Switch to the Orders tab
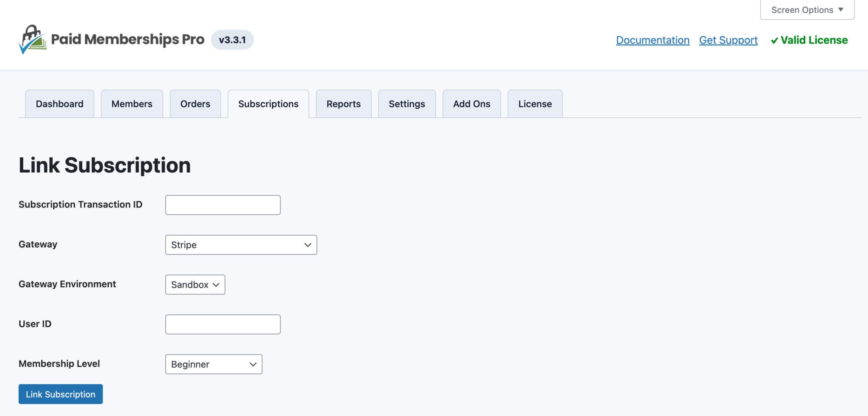The image size is (868, 416). (195, 104)
